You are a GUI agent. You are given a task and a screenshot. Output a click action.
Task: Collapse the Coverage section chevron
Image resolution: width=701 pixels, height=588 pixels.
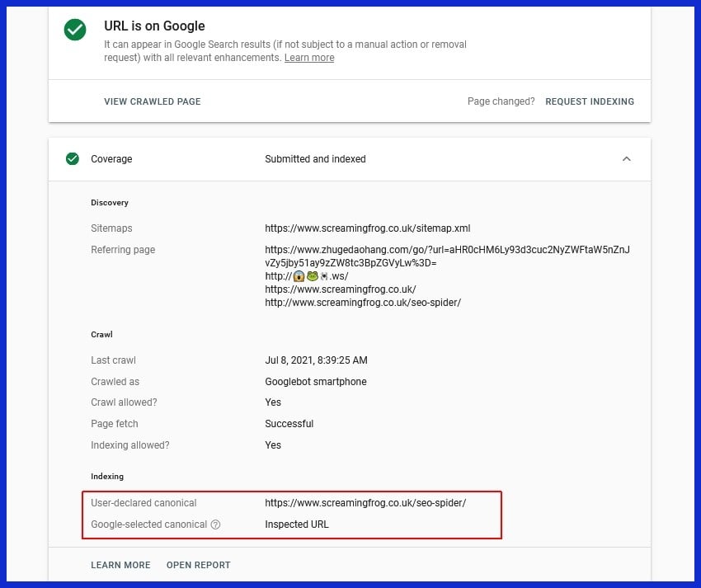coord(626,159)
